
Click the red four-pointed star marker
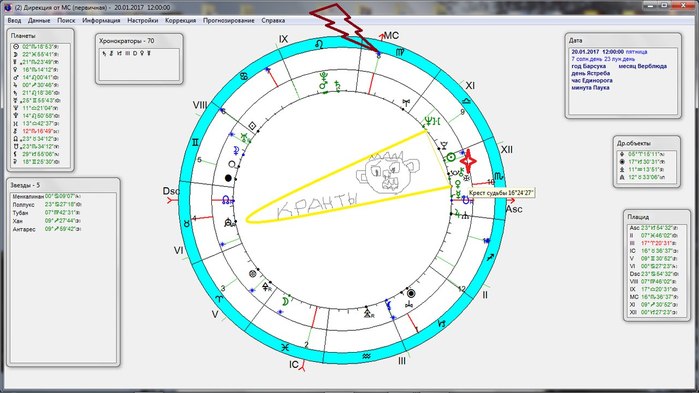468,161
